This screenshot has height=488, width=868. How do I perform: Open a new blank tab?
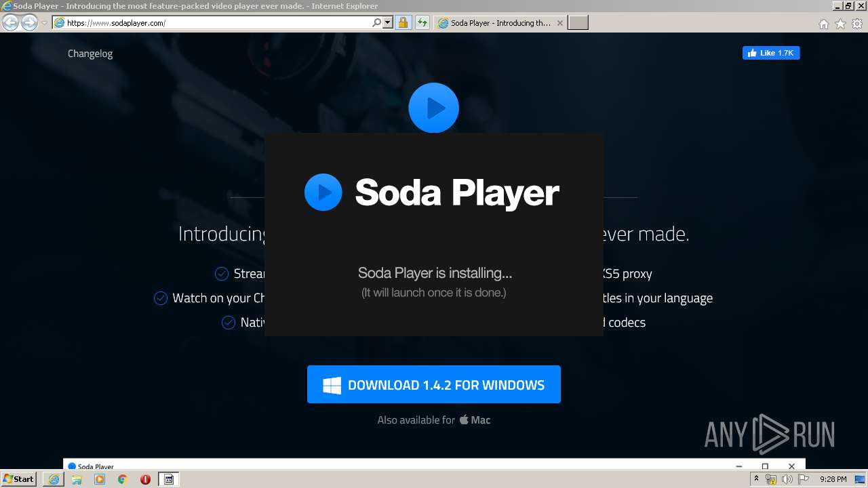click(578, 22)
